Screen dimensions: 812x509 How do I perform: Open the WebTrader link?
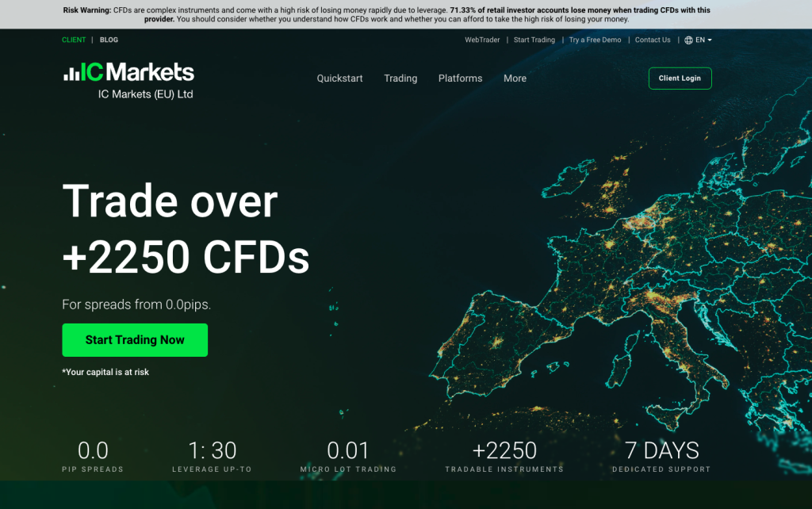click(x=482, y=40)
